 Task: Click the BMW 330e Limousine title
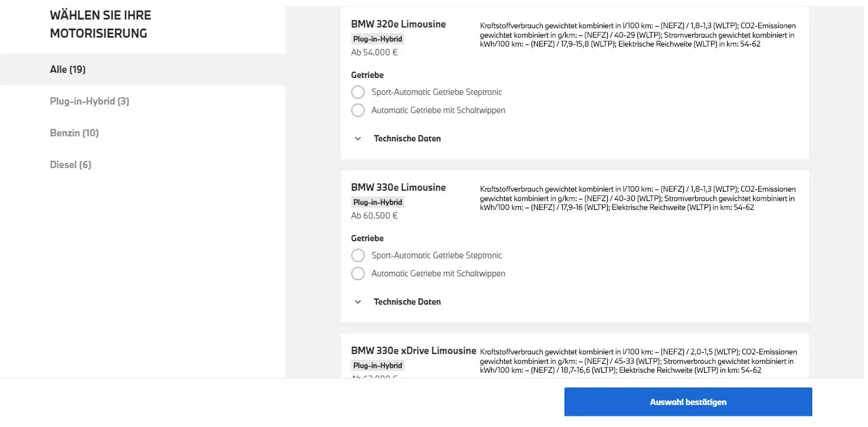pos(398,188)
